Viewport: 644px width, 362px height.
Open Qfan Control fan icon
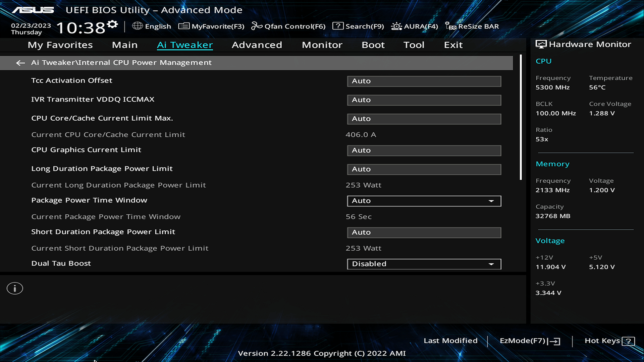click(257, 26)
